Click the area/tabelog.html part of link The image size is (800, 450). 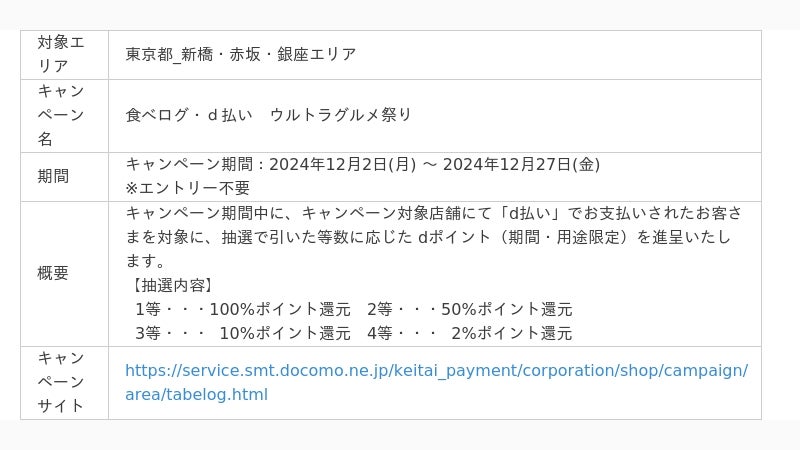(196, 394)
